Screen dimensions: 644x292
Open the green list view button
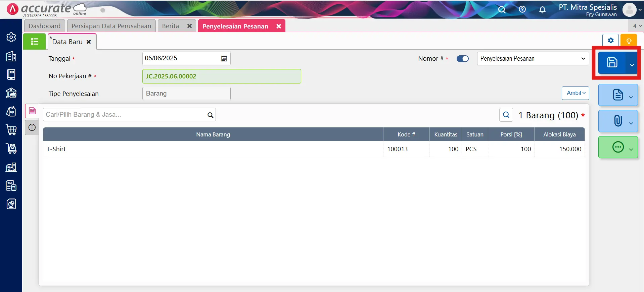pos(34,42)
